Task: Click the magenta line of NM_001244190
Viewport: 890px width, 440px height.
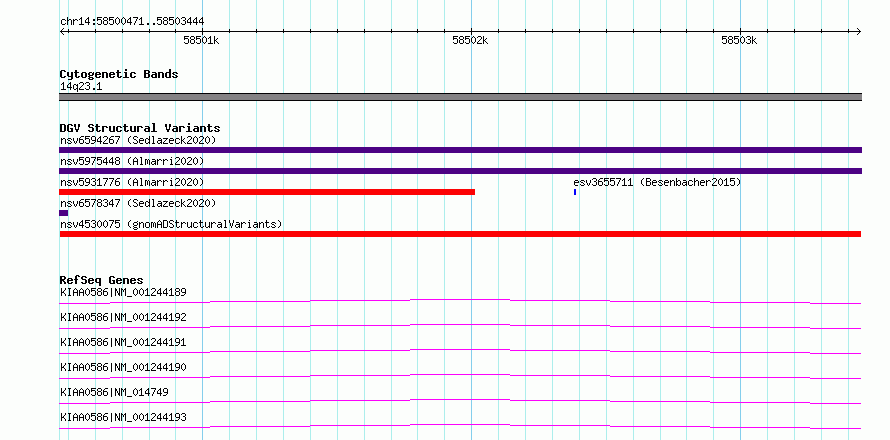Action: pyautogui.click(x=460, y=376)
